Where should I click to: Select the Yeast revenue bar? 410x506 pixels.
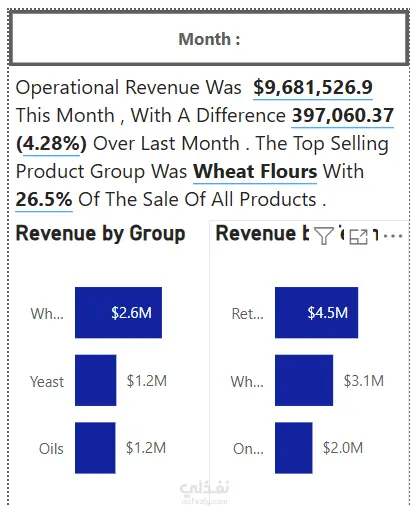click(x=96, y=380)
